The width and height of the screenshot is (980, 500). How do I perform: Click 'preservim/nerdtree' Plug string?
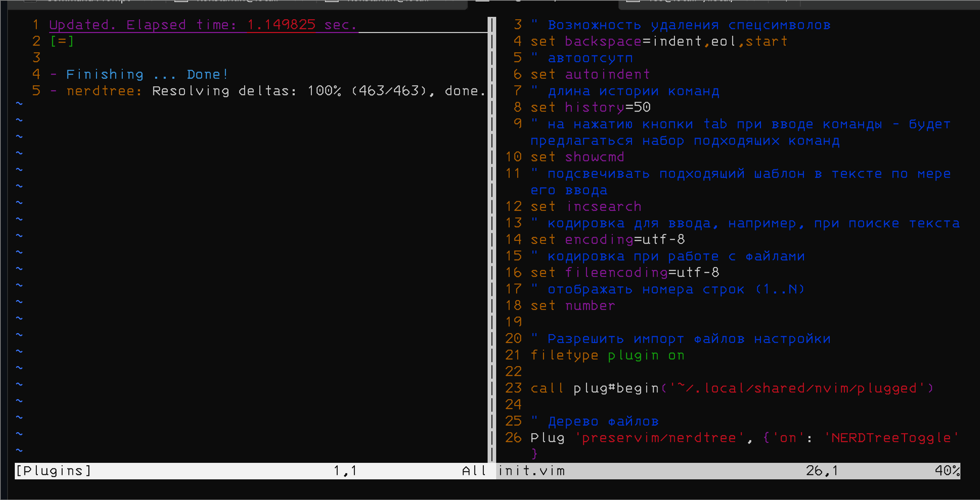coord(659,438)
